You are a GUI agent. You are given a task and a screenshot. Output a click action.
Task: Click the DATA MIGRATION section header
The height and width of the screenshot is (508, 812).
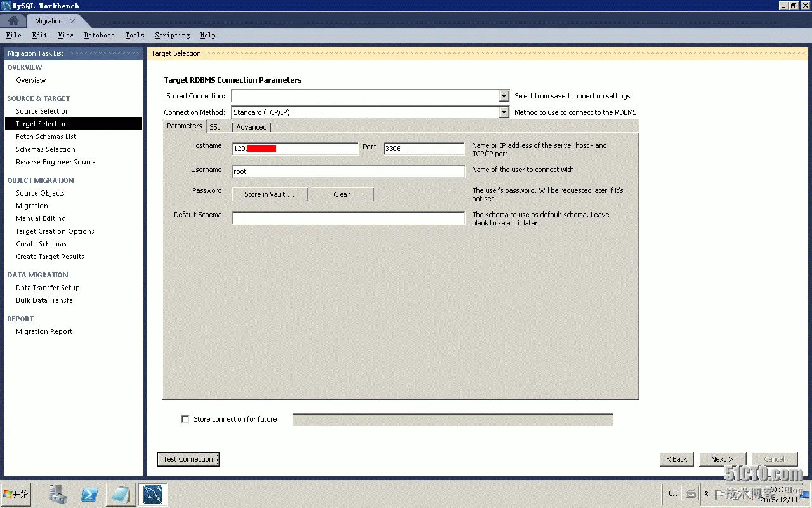[x=37, y=275]
